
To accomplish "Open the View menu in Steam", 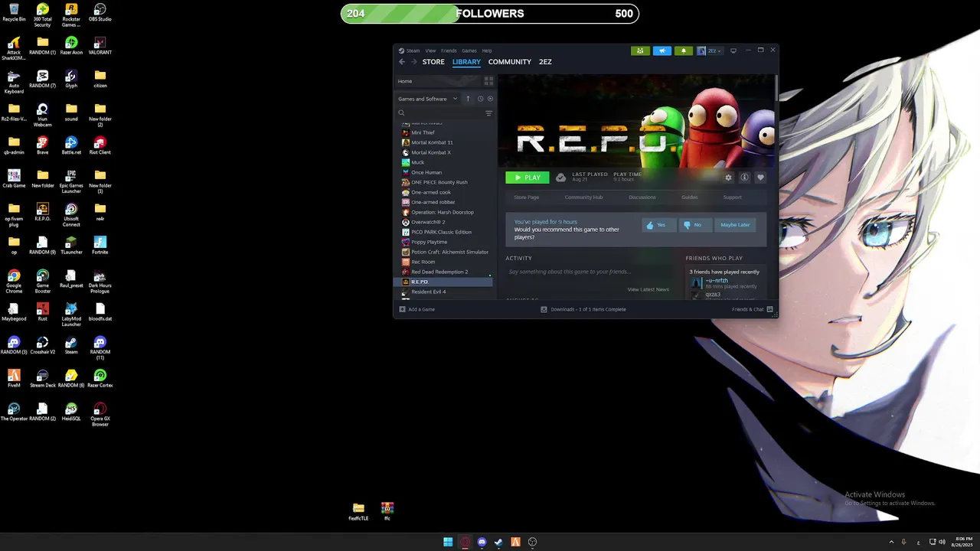I will point(430,51).
